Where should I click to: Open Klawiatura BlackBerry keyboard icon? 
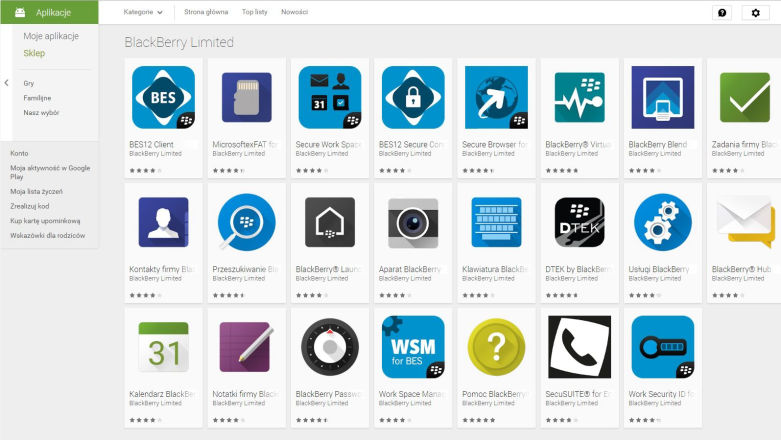pyautogui.click(x=496, y=222)
